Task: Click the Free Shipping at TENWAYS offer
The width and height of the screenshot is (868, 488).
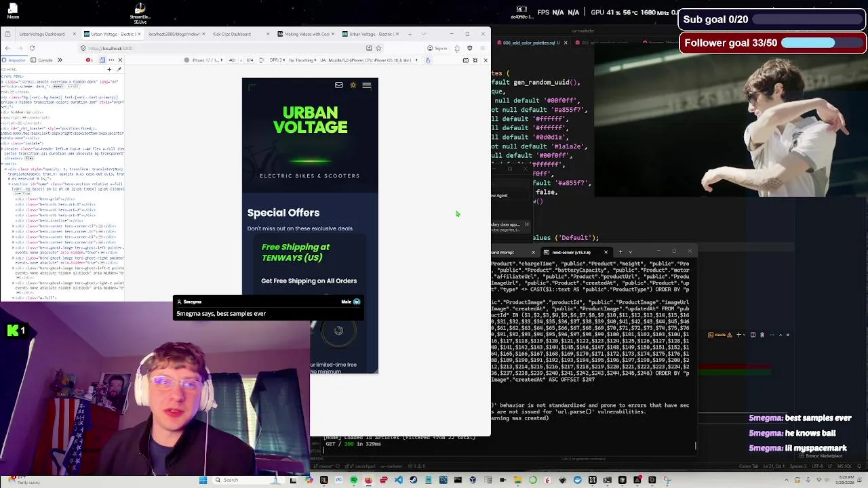Action: pyautogui.click(x=296, y=252)
